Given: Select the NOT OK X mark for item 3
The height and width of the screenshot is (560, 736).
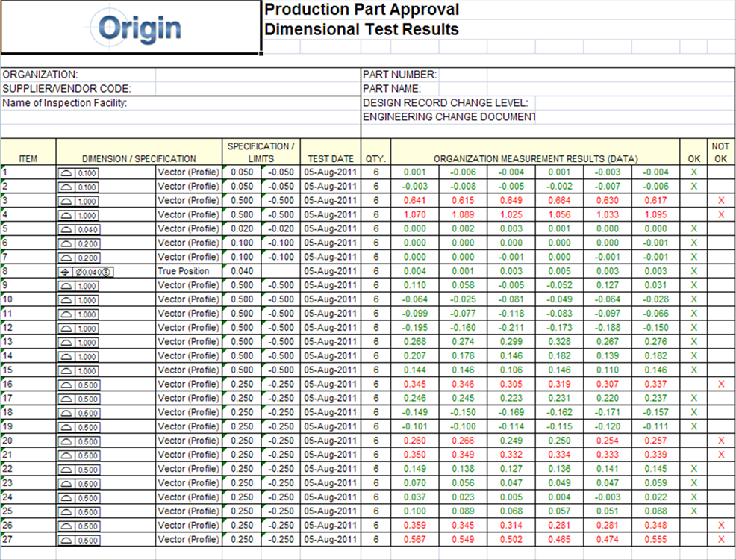Looking at the screenshot, I should pyautogui.click(x=720, y=201).
